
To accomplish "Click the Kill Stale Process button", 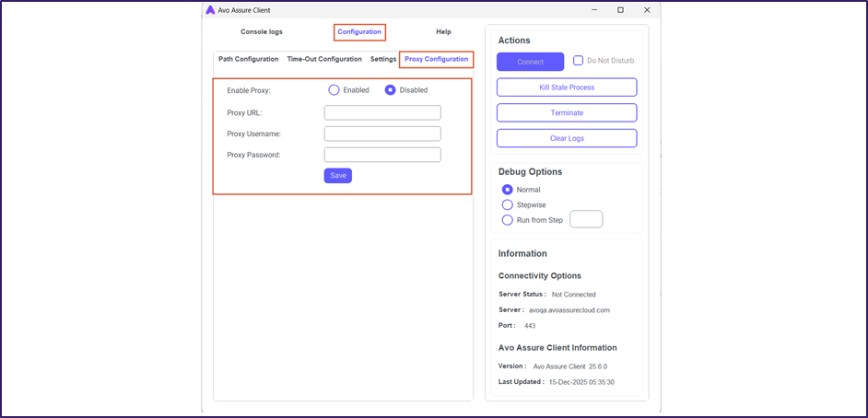I will pyautogui.click(x=567, y=87).
